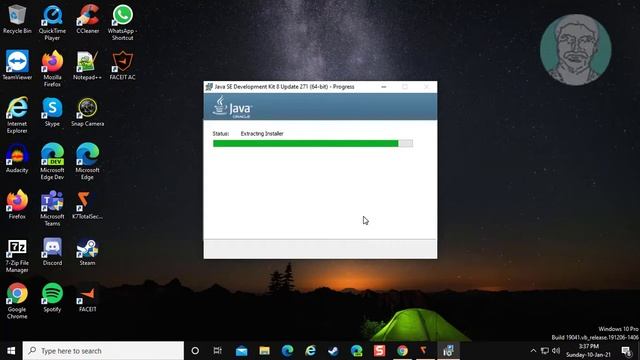Open the Recycle Bin desktop icon
The width and height of the screenshot is (640, 360).
pos(17,19)
